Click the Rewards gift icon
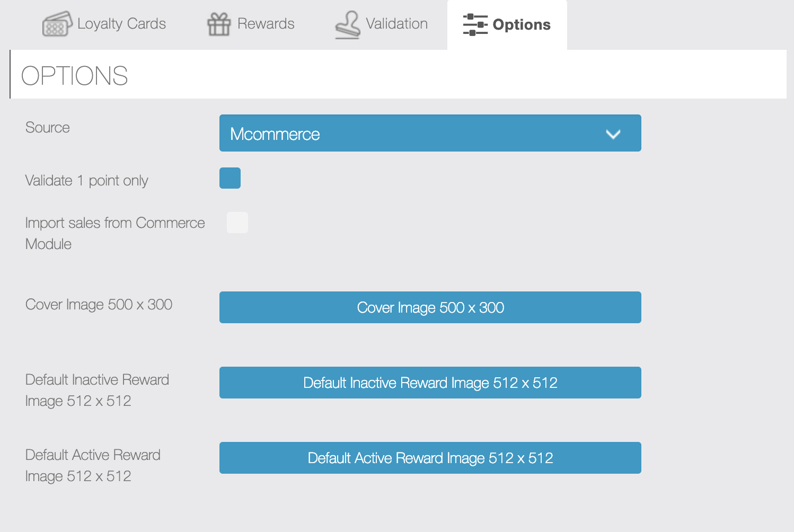The image size is (794, 532). click(219, 24)
